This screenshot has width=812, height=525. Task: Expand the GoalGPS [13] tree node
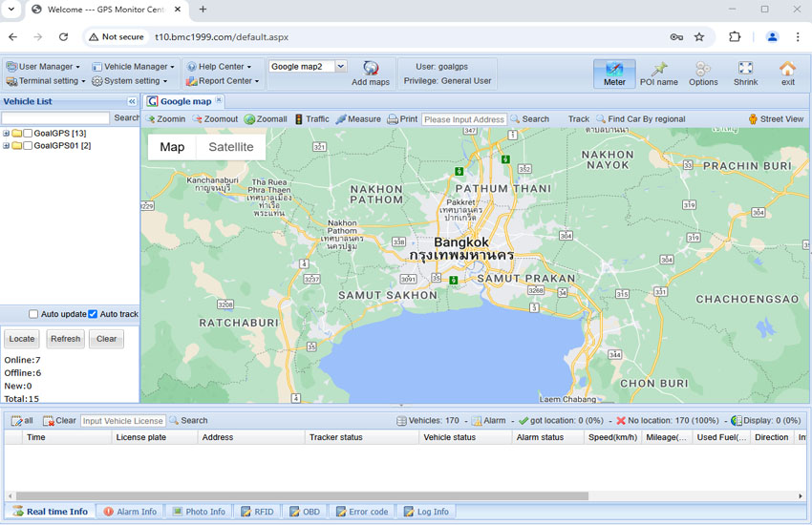(x=7, y=134)
